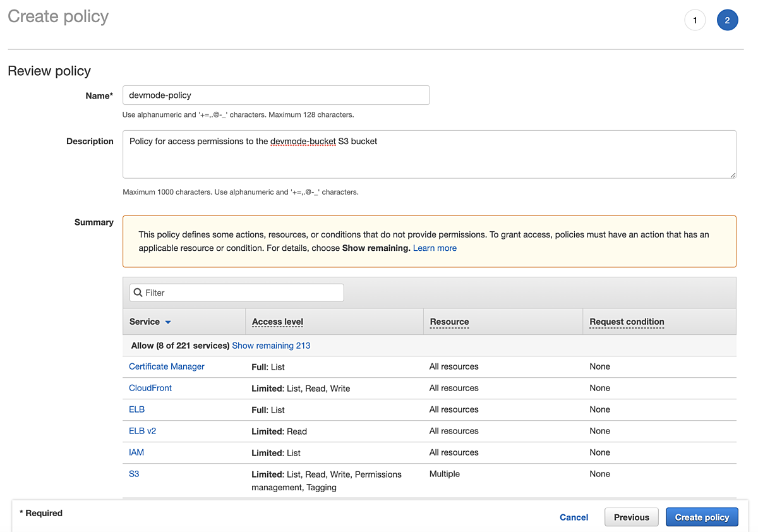
Task: Click the Create policy button
Action: [x=702, y=517]
